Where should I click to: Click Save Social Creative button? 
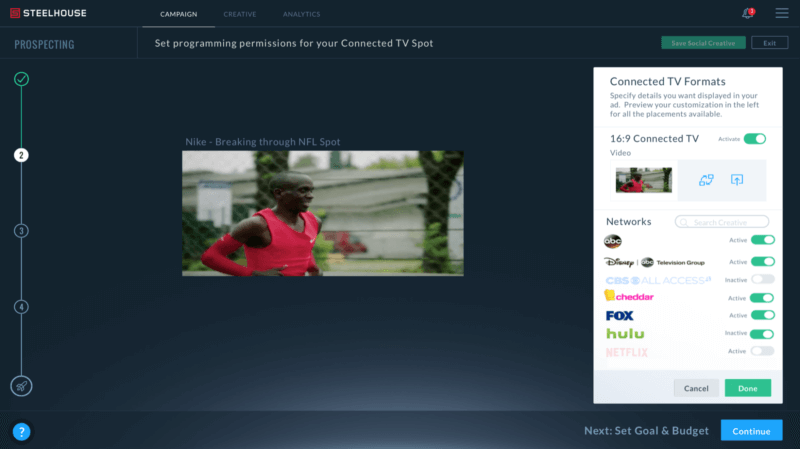tap(703, 43)
